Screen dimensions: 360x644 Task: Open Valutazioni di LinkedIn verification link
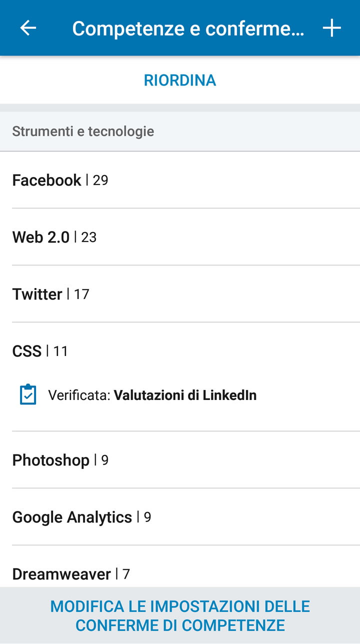click(x=185, y=395)
